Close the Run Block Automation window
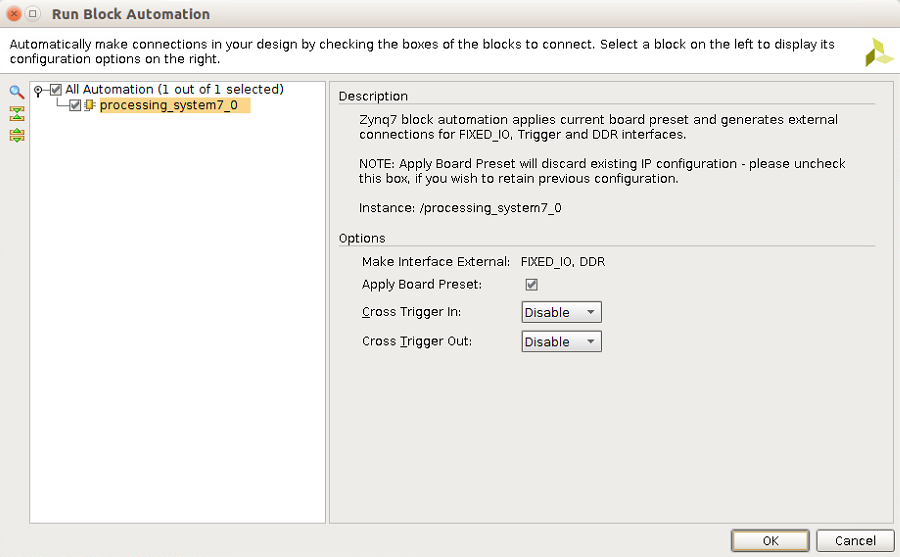 (x=14, y=14)
